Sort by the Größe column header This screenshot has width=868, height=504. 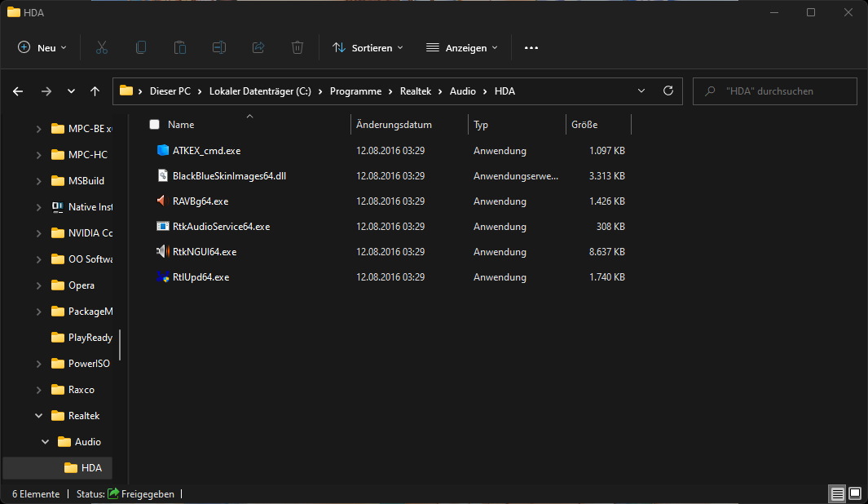pyautogui.click(x=584, y=125)
